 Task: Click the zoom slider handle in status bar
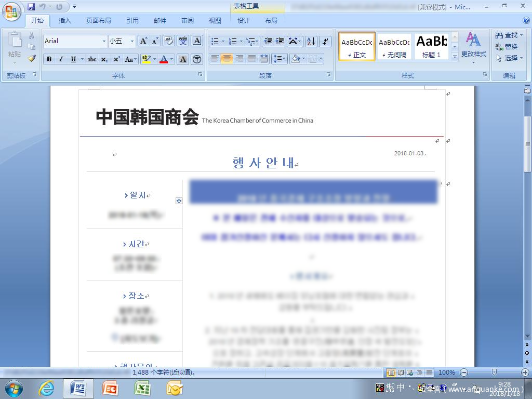coord(494,372)
